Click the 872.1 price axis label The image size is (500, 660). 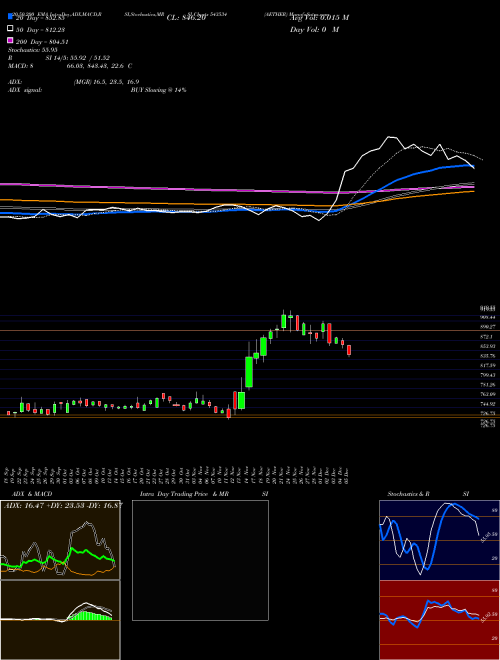tap(488, 337)
